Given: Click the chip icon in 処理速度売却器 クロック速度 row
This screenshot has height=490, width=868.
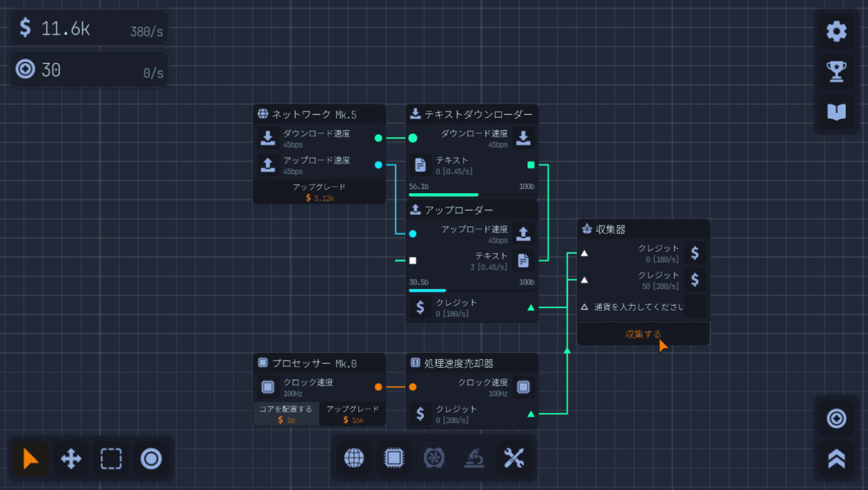Looking at the screenshot, I should click(524, 386).
